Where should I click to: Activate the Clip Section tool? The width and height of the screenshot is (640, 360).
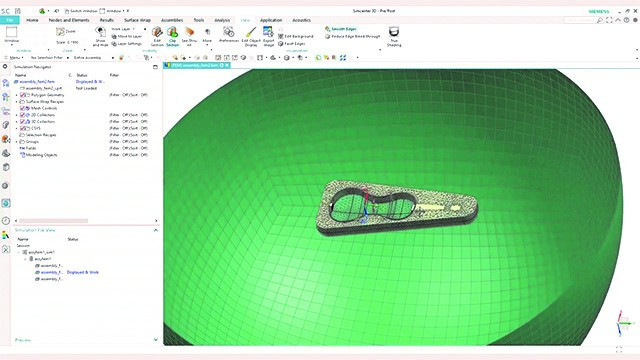pyautogui.click(x=172, y=36)
